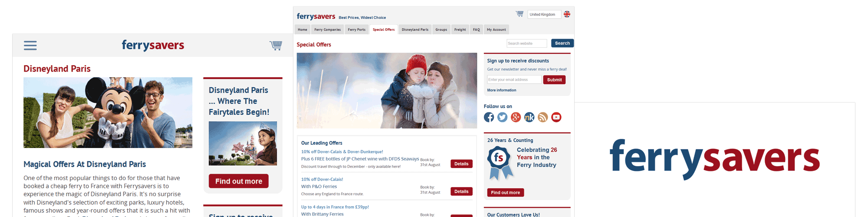The width and height of the screenshot is (868, 217).
Task: Focus the Search website field
Action: click(x=527, y=43)
